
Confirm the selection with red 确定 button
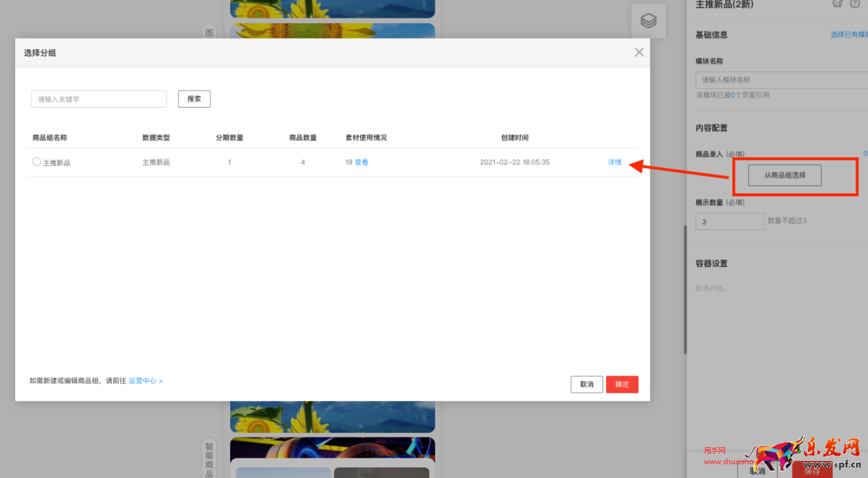[621, 384]
